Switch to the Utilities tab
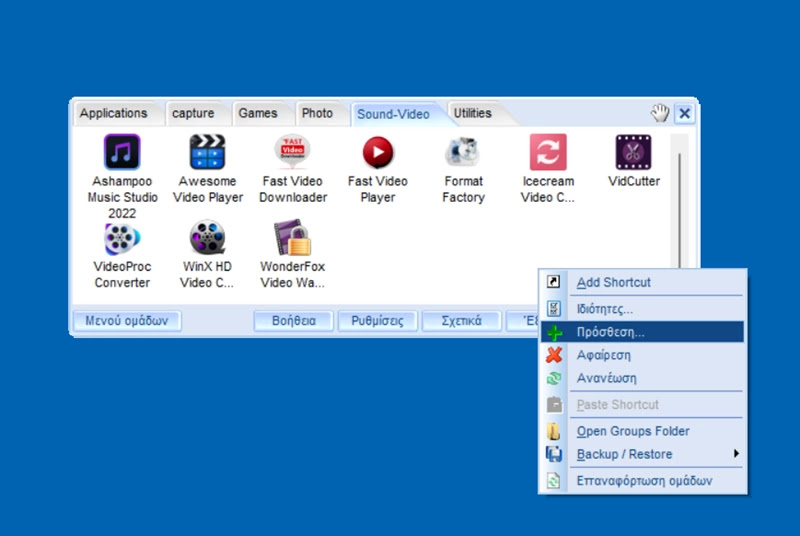 (x=472, y=113)
